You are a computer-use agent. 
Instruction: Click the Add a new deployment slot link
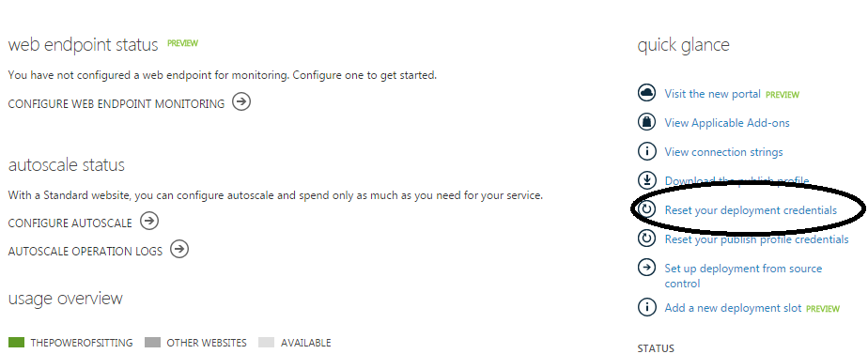(x=733, y=308)
